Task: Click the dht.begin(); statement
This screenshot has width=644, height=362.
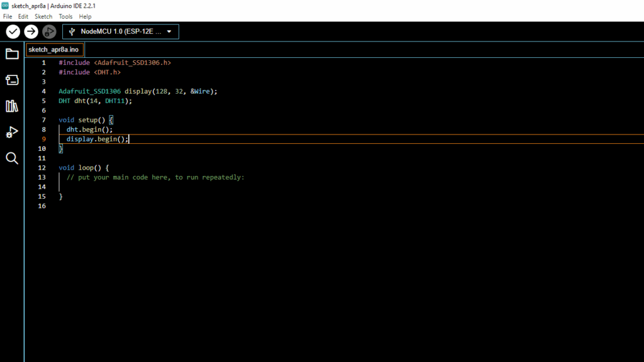Action: point(89,129)
